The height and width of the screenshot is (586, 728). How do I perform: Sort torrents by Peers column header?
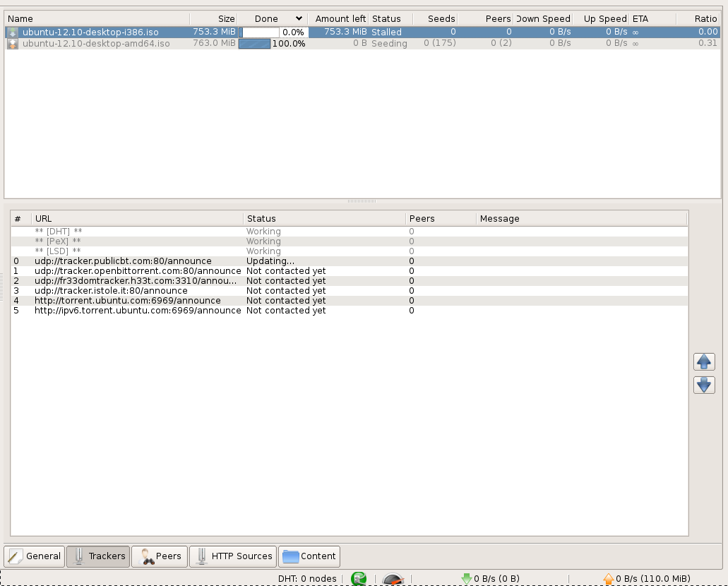tap(486, 18)
